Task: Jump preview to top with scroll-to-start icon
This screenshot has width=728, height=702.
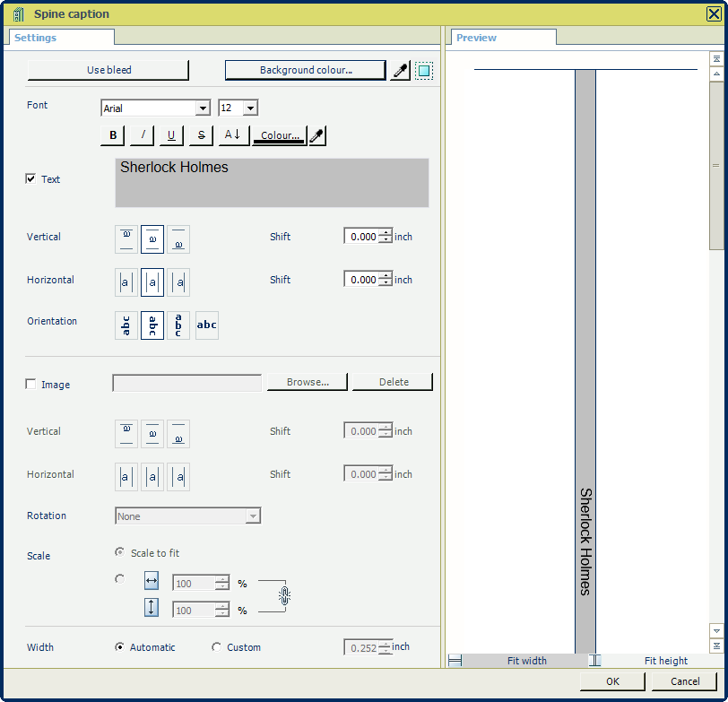Action: [x=716, y=59]
